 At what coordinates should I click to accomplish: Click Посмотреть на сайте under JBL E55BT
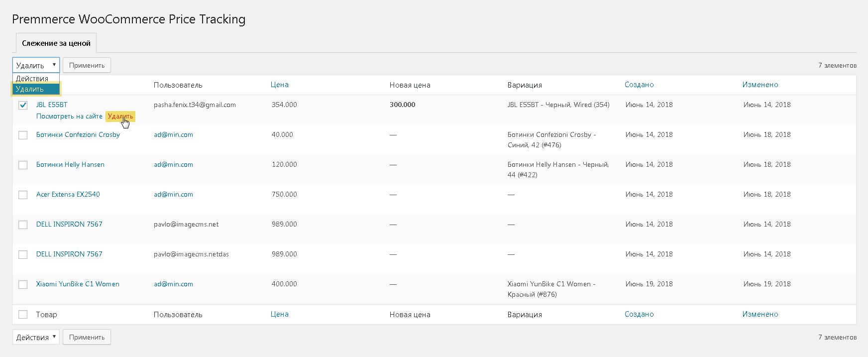tap(69, 116)
